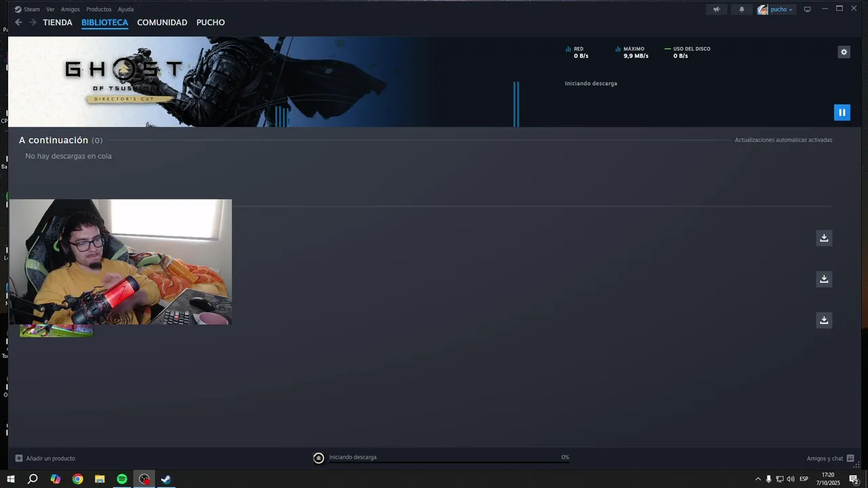This screenshot has width=868, height=488.
Task: Click the recording app taskbar icon
Action: pos(144,479)
